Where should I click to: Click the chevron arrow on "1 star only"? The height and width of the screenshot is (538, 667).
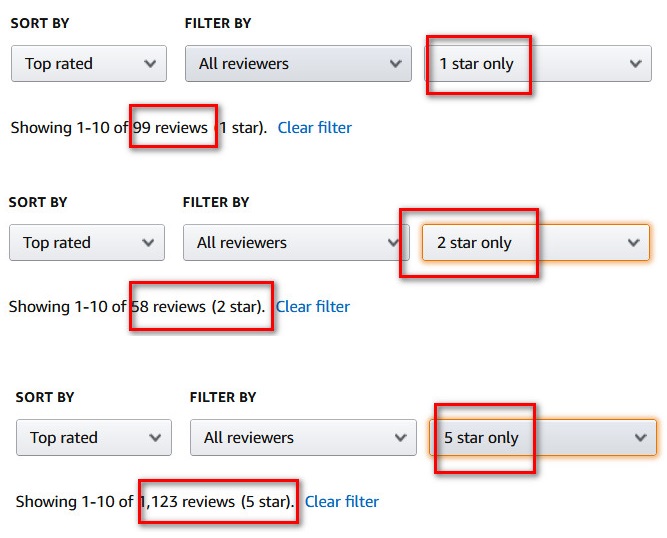coord(635,64)
